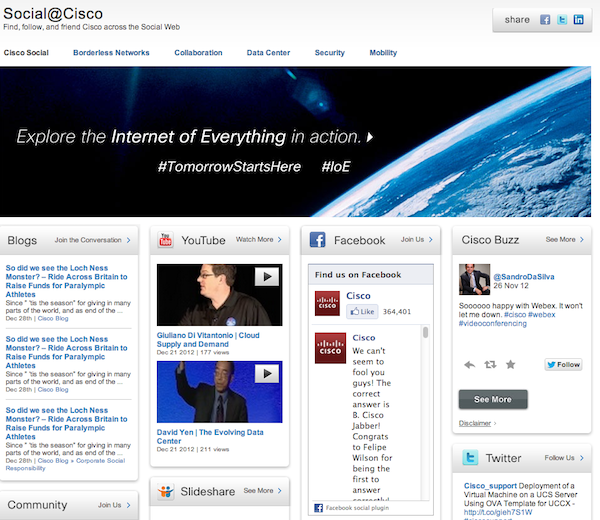
Task: Open the Borderless Networks tab
Action: pyautogui.click(x=111, y=53)
